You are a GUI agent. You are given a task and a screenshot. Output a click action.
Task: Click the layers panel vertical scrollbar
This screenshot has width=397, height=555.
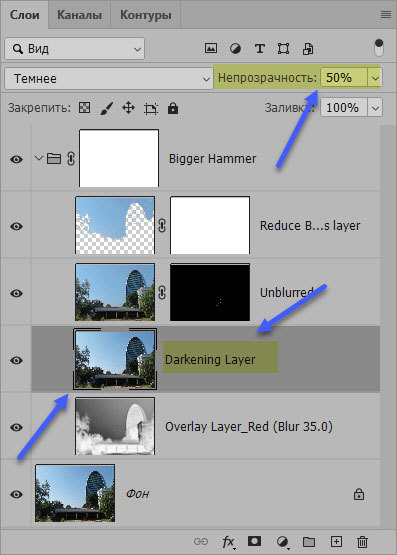[388, 326]
